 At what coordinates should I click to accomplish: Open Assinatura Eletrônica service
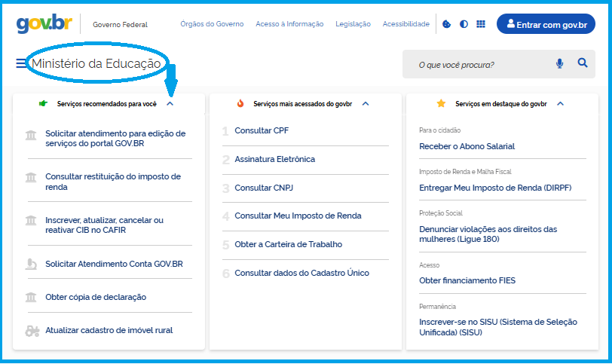[x=275, y=159]
